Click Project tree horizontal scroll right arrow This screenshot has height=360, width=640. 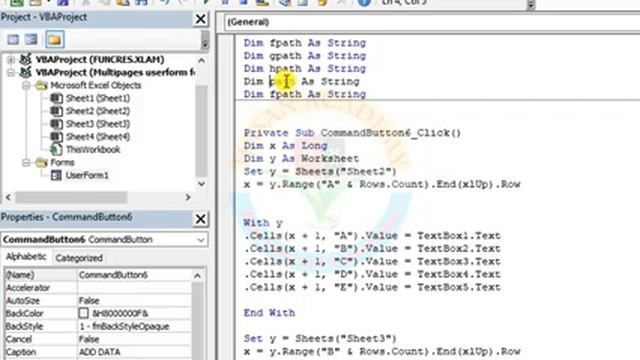pos(188,198)
